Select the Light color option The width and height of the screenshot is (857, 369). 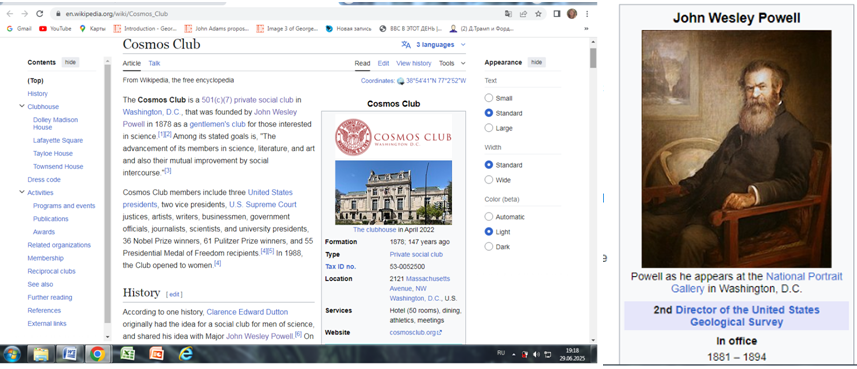[489, 232]
